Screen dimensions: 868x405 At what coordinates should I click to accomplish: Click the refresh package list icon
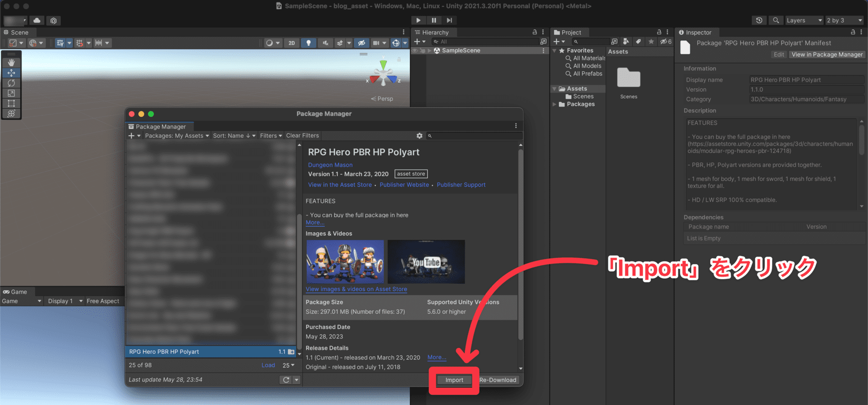pos(286,380)
